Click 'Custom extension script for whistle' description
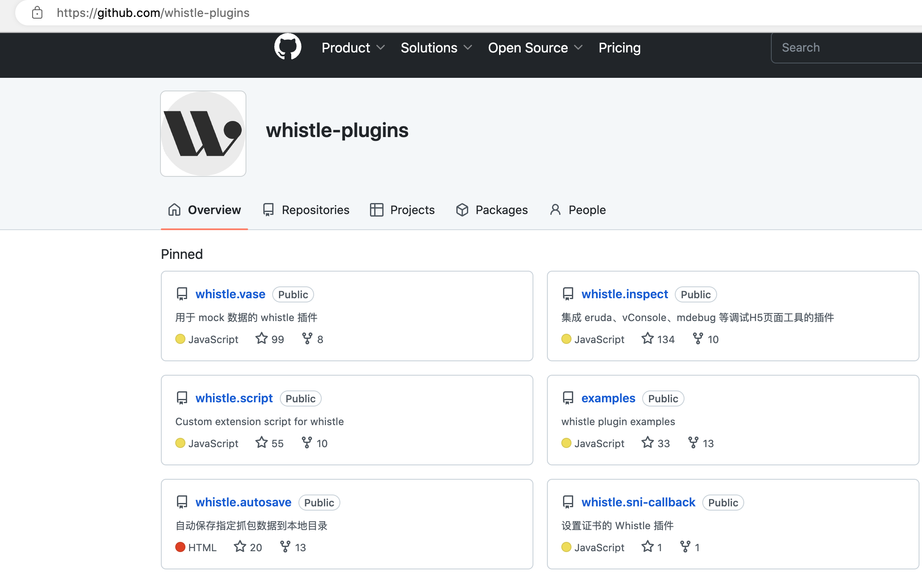The height and width of the screenshot is (588, 922). pos(259,421)
